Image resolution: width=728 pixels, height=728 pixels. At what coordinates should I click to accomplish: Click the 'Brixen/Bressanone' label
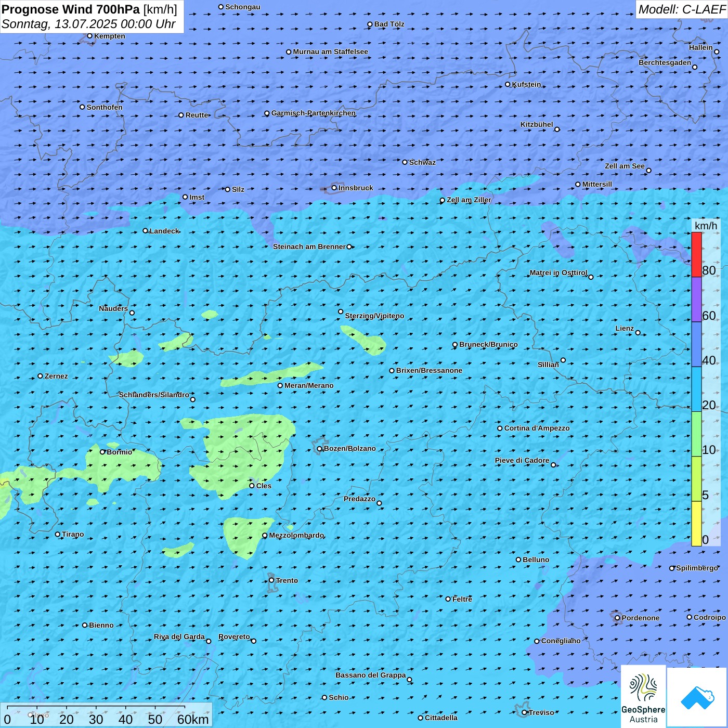pos(429,370)
